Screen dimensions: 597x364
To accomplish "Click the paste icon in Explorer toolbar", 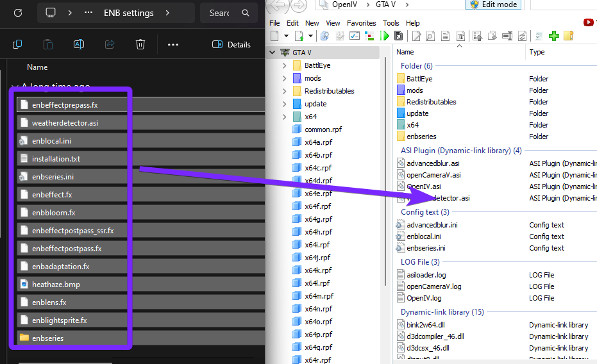I will click(x=48, y=44).
